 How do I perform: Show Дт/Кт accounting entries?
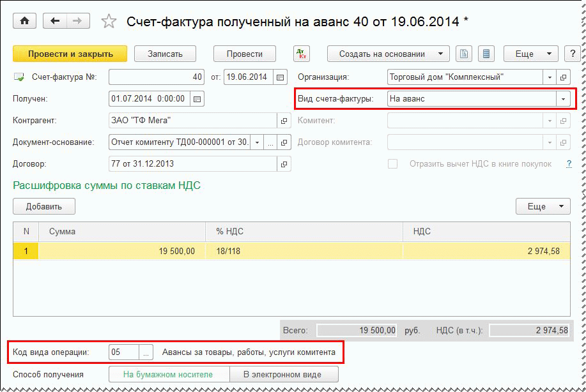302,54
